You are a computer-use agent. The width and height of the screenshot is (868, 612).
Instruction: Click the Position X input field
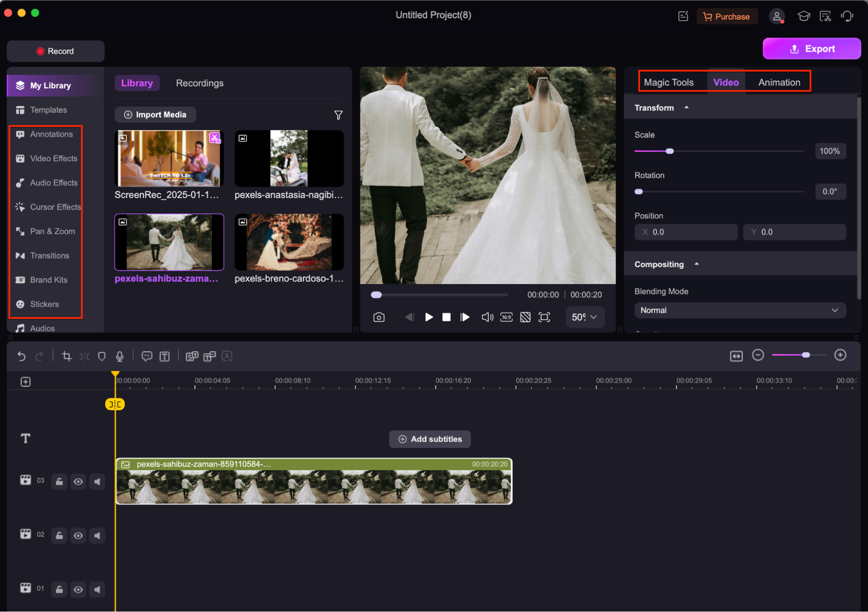686,232
